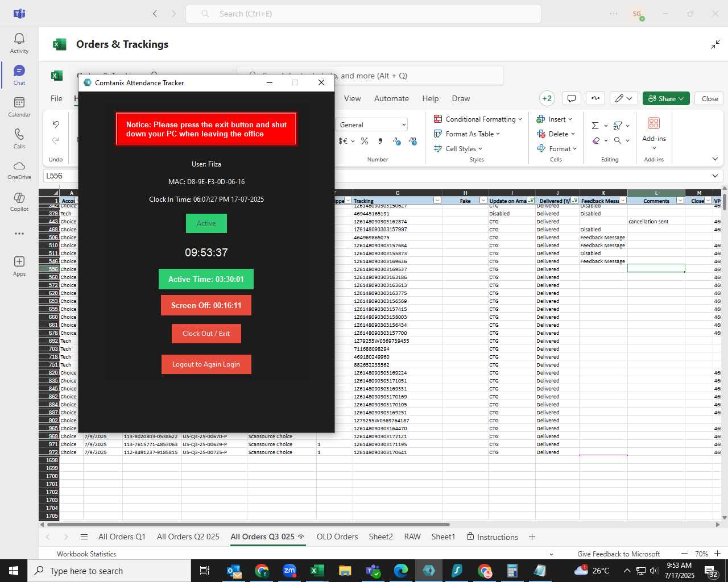The image size is (728, 582).
Task: Zoom in with the plus icon
Action: pyautogui.click(x=717, y=554)
